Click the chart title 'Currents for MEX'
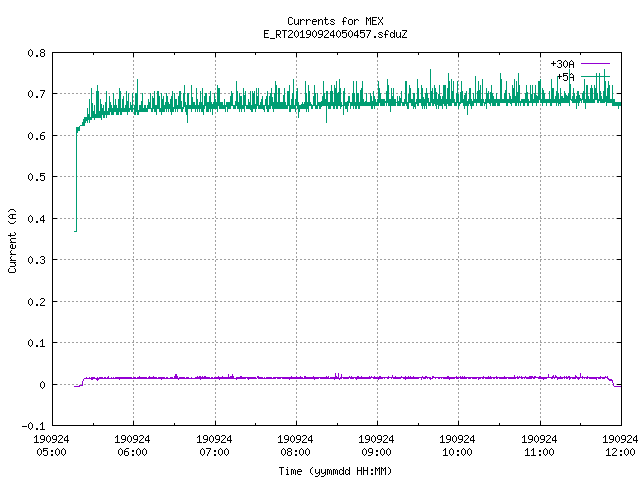This screenshot has height=480, width=640. click(x=335, y=21)
